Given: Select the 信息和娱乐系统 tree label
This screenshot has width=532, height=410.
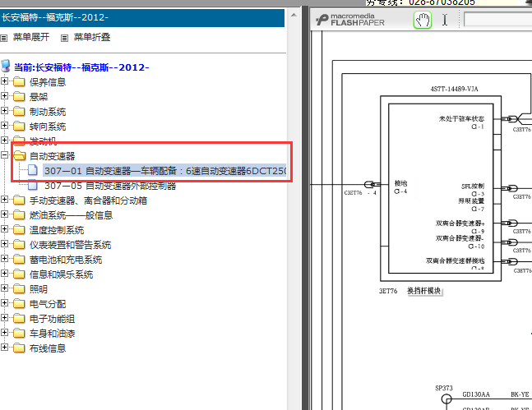Looking at the screenshot, I should (61, 274).
